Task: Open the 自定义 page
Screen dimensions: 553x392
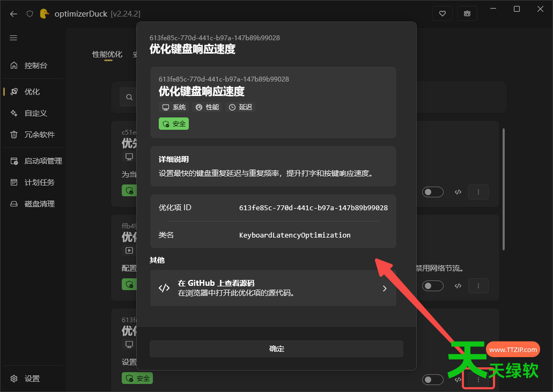Action: (x=33, y=113)
